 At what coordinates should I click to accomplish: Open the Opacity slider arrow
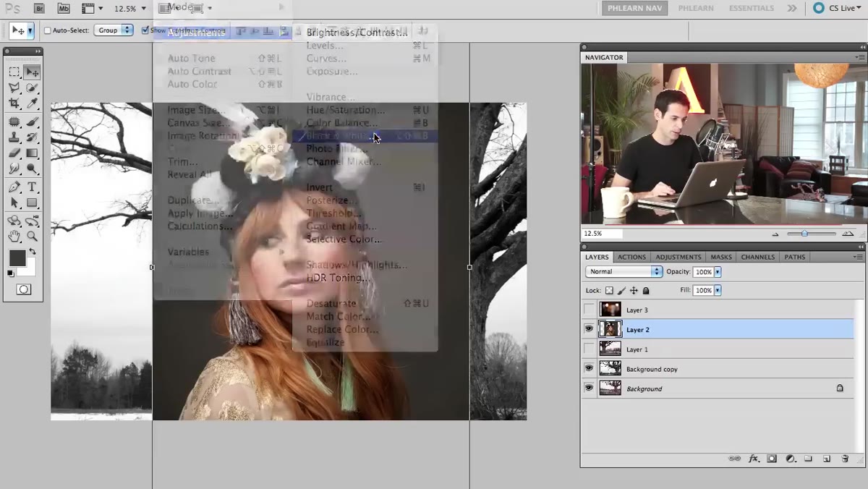click(718, 271)
